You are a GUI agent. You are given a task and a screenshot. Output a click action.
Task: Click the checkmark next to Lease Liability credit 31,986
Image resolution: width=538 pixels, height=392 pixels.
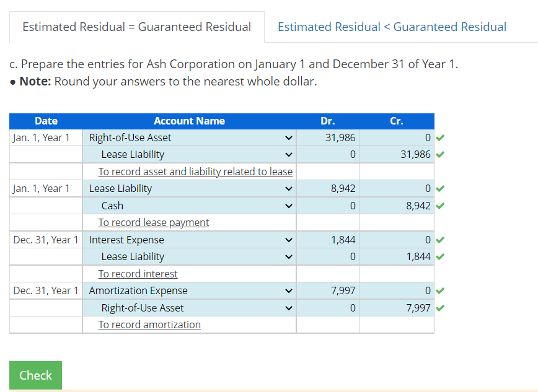click(x=440, y=154)
